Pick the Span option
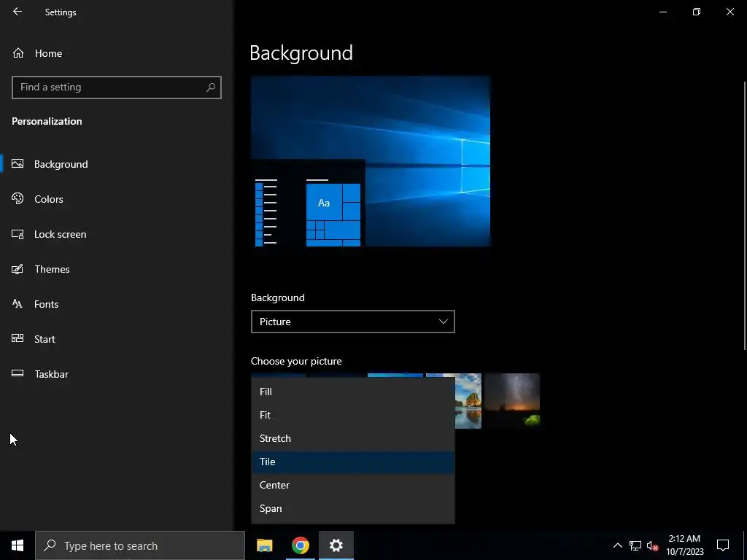Screen dimensions: 747x560 tap(352, 508)
